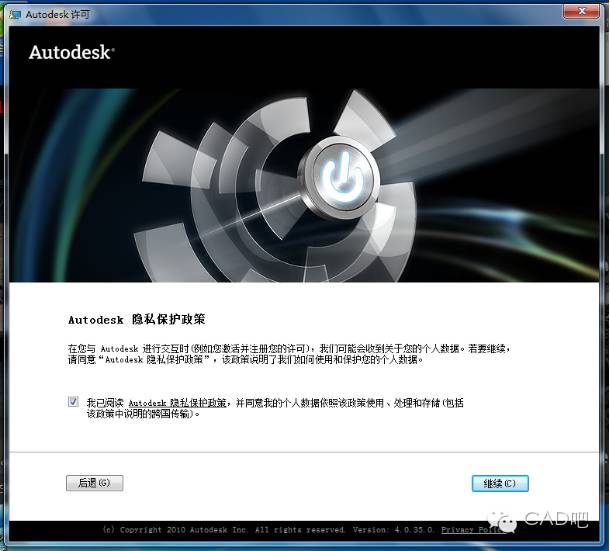Image resolution: width=610 pixels, height=551 pixels.
Task: Uncheck the privacy policy agreement checkbox
Action: (73, 402)
